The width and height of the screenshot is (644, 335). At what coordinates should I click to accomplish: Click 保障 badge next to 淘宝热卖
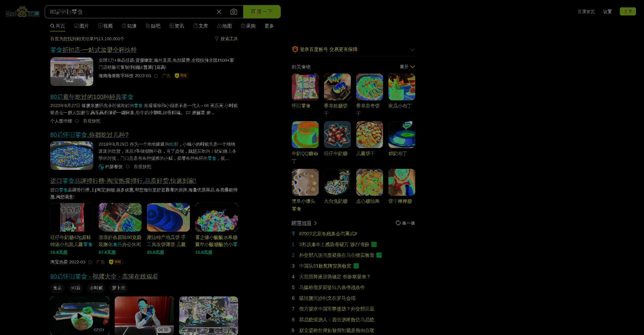[116, 262]
